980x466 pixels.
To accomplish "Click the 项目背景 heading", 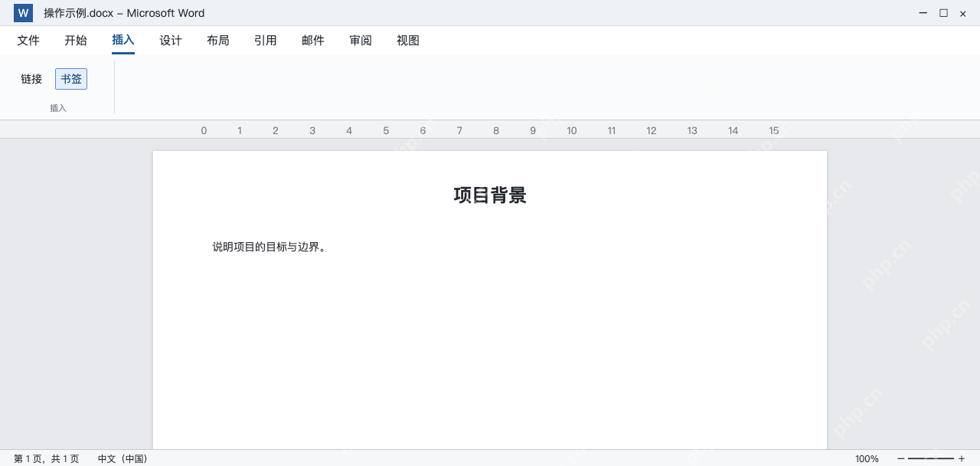I will (490, 195).
